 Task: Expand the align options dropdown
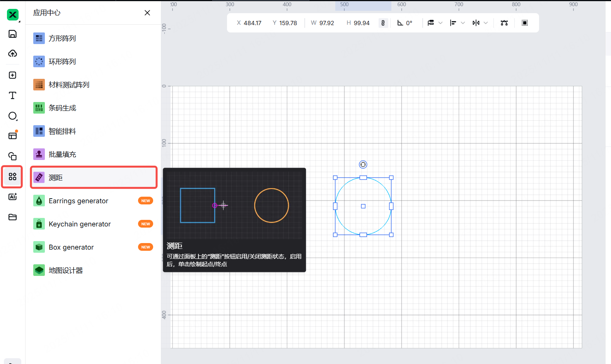click(463, 23)
